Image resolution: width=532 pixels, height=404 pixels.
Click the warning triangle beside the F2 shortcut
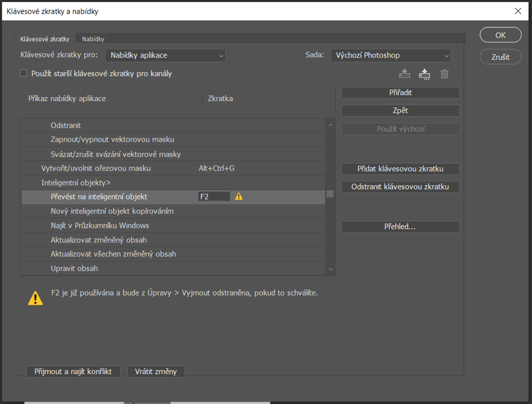pos(238,196)
